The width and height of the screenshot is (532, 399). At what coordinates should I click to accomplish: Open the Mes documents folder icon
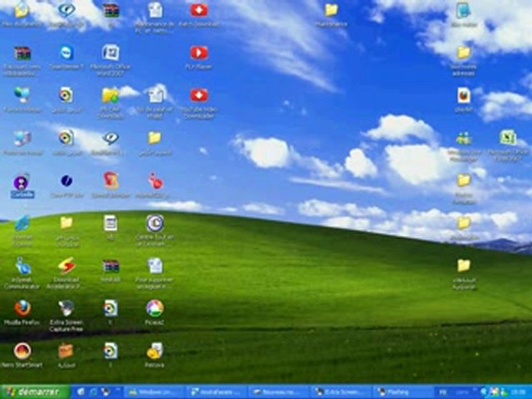(22, 14)
